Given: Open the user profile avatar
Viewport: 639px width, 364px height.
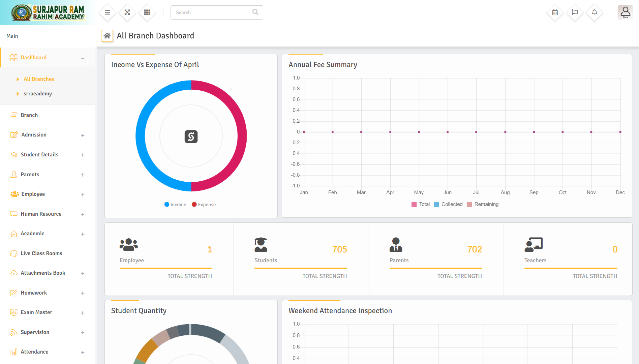Looking at the screenshot, I should (x=625, y=12).
